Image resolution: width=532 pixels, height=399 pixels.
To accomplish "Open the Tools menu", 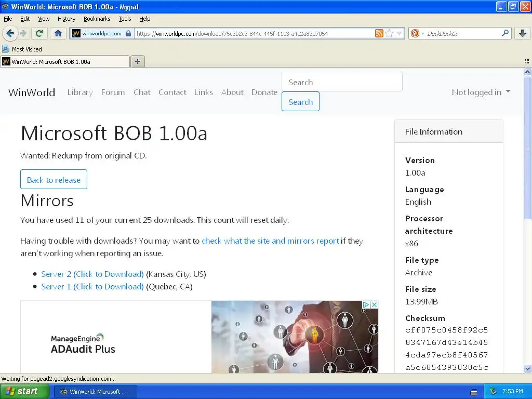I will pos(125,19).
